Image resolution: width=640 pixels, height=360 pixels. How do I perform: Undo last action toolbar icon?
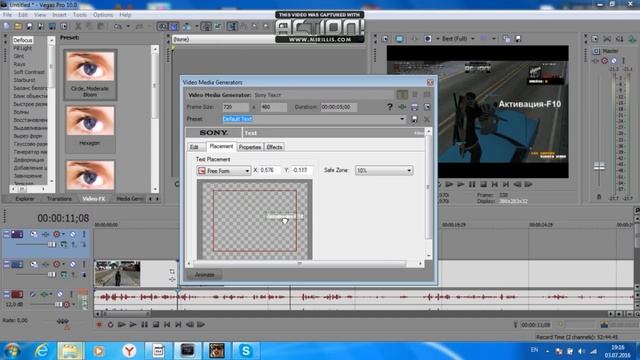point(118,27)
